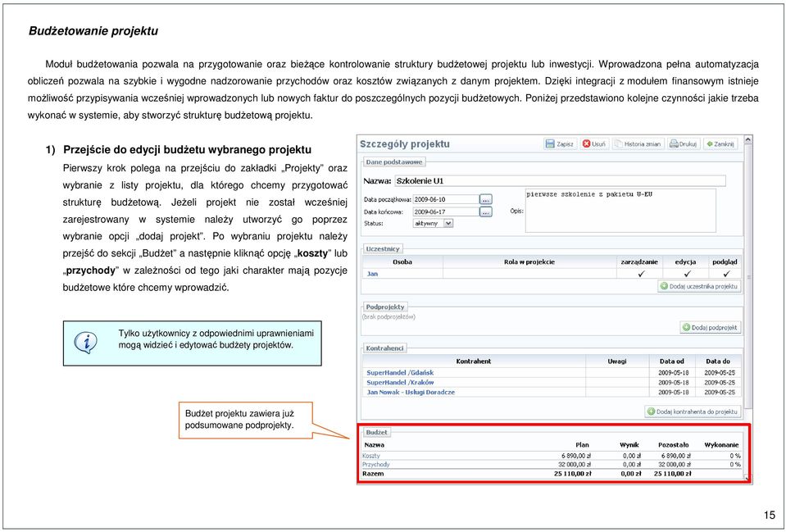Toggle edycja checkmark for Jan
The image size is (786, 532).
click(686, 274)
